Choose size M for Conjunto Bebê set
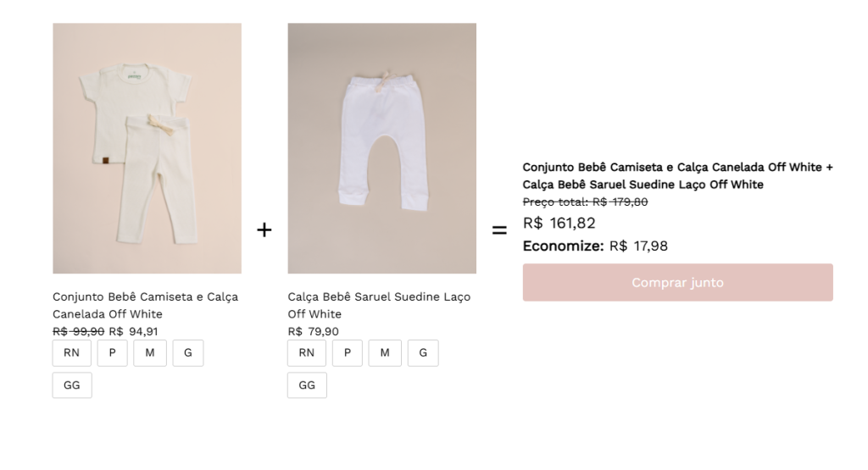 click(150, 353)
